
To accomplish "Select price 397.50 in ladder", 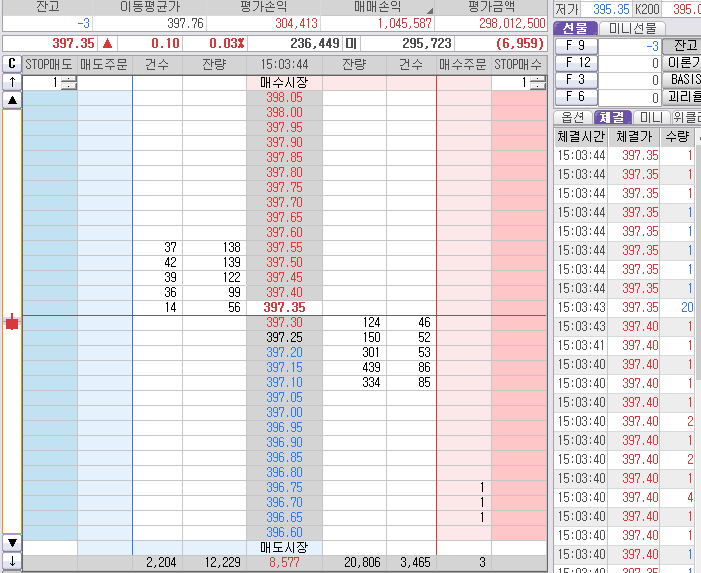I will (x=284, y=262).
